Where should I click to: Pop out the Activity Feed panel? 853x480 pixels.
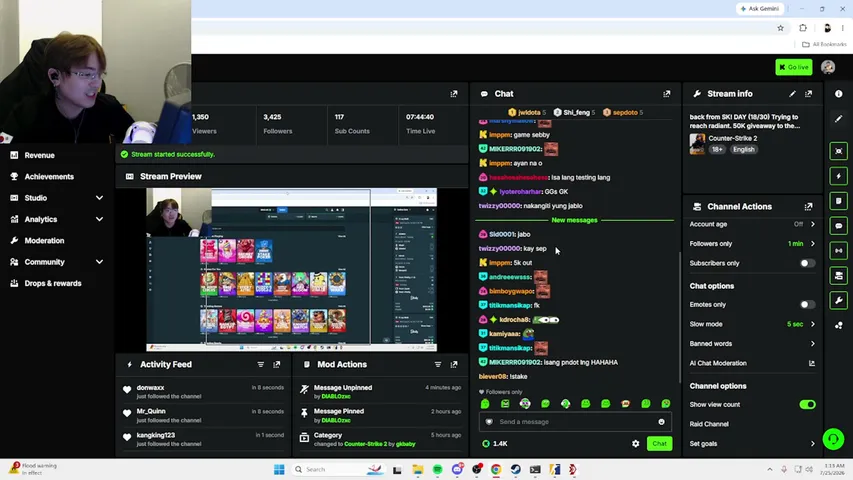[276, 364]
